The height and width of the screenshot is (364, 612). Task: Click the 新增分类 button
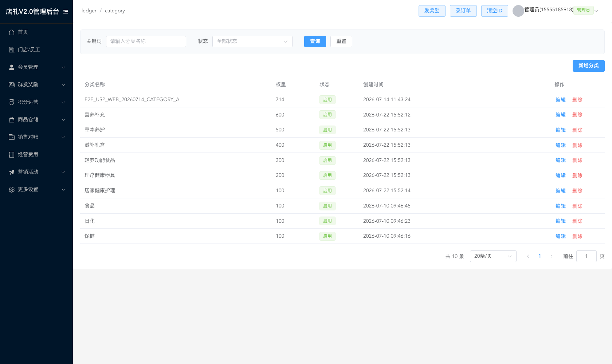[588, 66]
